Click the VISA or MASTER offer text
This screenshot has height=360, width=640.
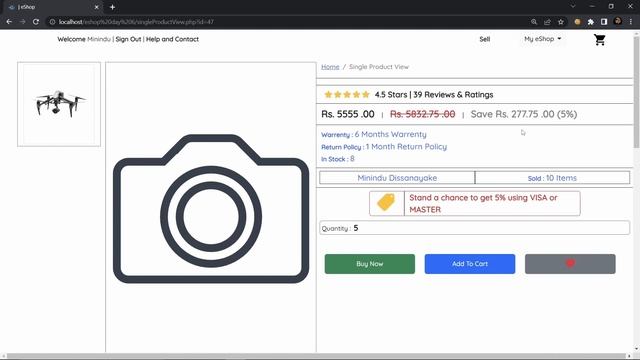(x=483, y=203)
